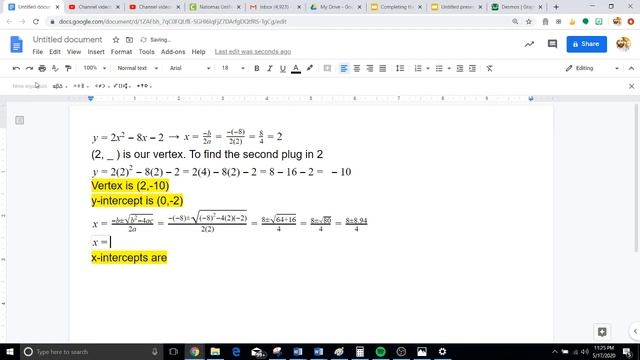Open the Zoom 100% dropdown
The image size is (640, 360).
pyautogui.click(x=95, y=68)
